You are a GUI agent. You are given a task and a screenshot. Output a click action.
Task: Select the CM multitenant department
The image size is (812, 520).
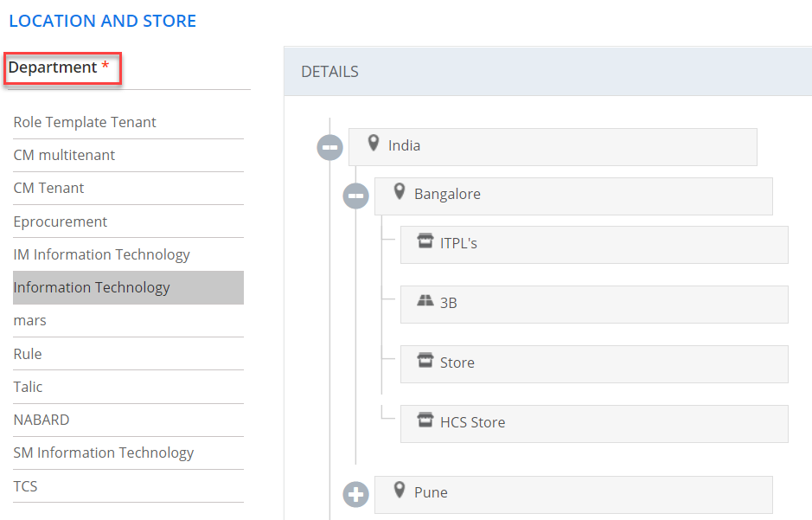click(64, 156)
